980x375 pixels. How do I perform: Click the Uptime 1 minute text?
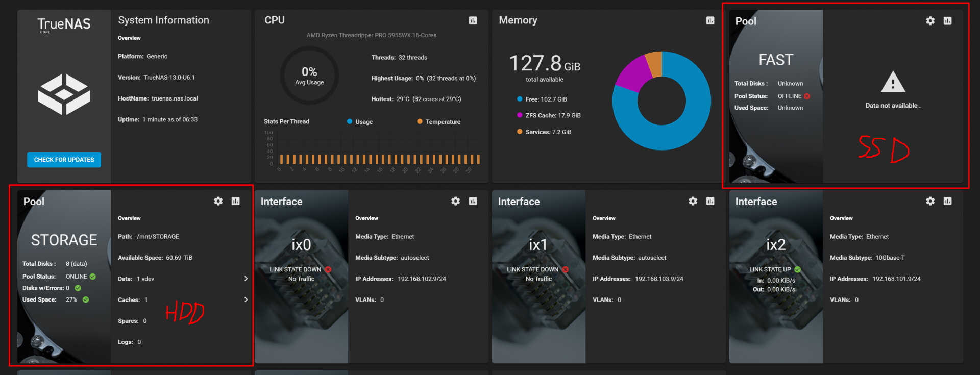point(158,119)
